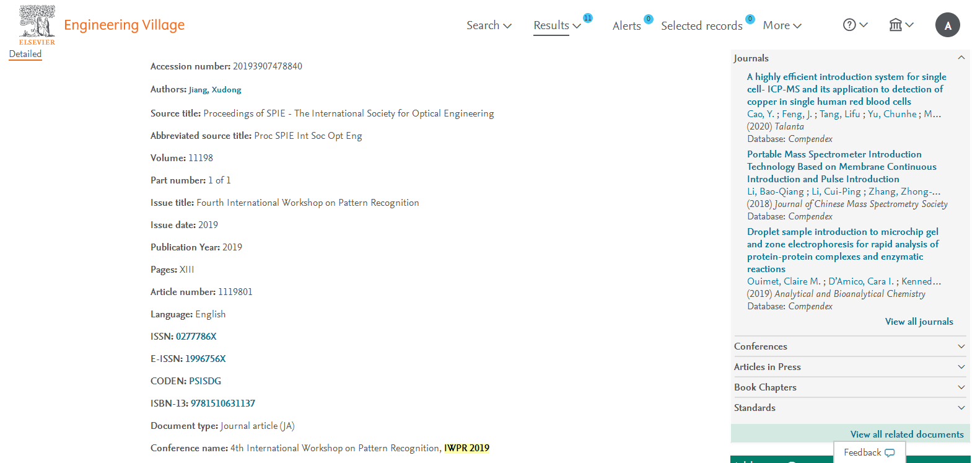Viewport: 980px width, 463px height.
Task: Open the Search dropdown menu
Action: point(489,25)
